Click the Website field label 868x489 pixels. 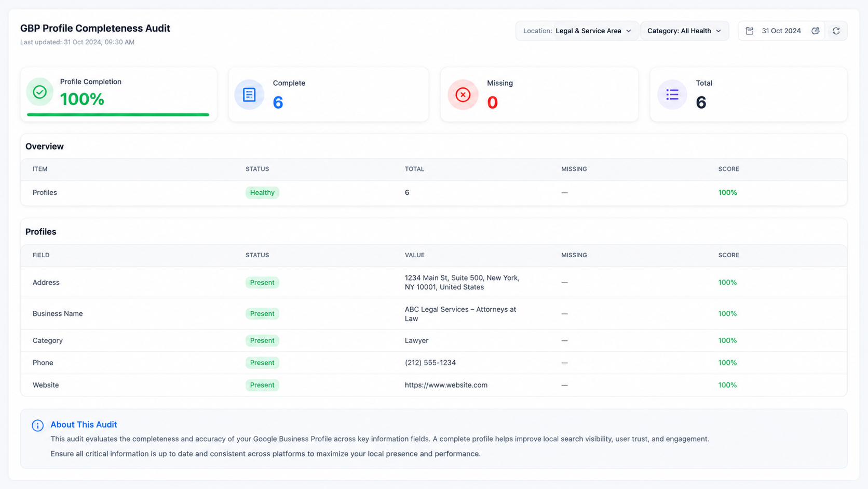[x=46, y=385]
